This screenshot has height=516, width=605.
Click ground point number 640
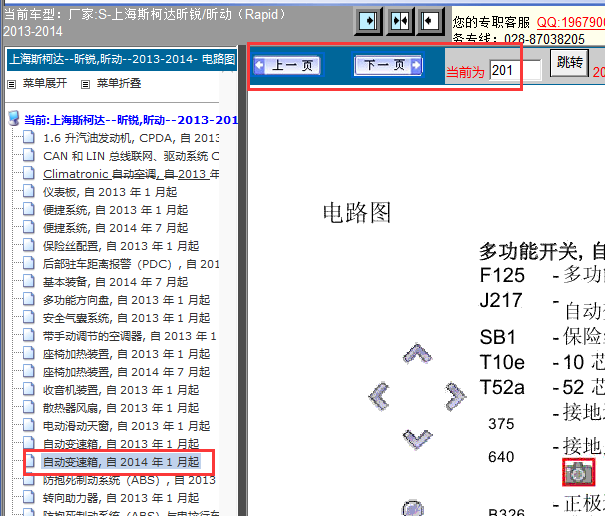pos(501,457)
